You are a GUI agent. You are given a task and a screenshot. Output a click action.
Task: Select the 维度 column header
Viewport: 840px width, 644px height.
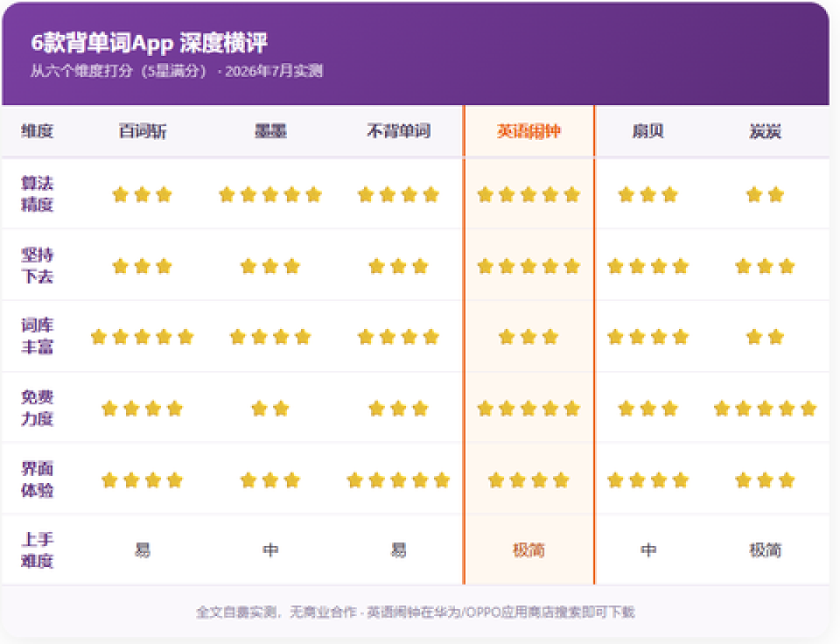tap(37, 131)
